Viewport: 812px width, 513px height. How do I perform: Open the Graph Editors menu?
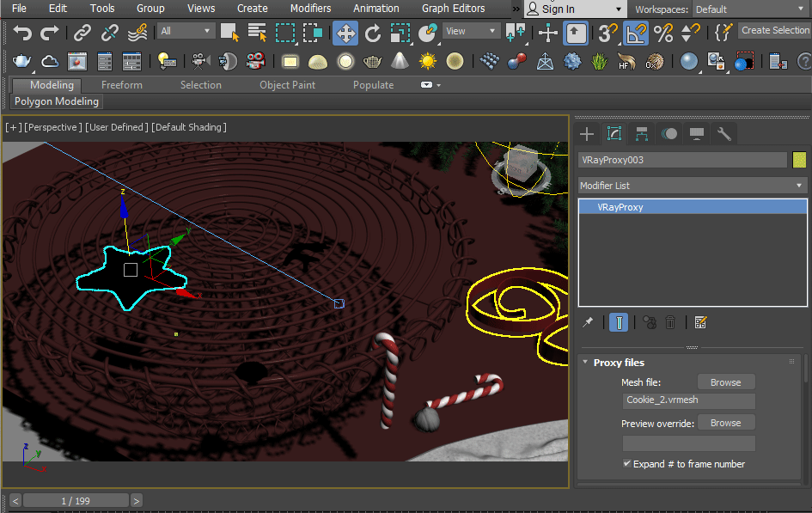coord(453,9)
